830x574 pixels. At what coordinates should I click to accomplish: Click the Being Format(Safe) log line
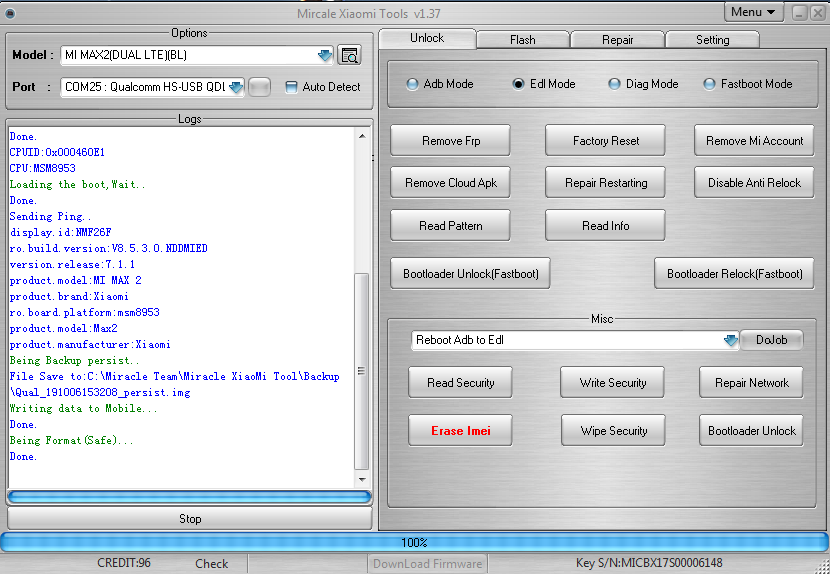(x=71, y=441)
